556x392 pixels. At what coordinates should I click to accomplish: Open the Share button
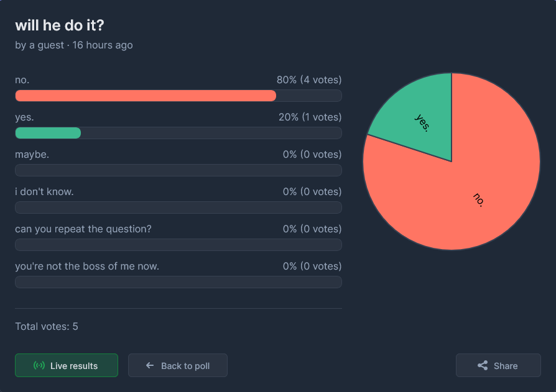(498, 365)
